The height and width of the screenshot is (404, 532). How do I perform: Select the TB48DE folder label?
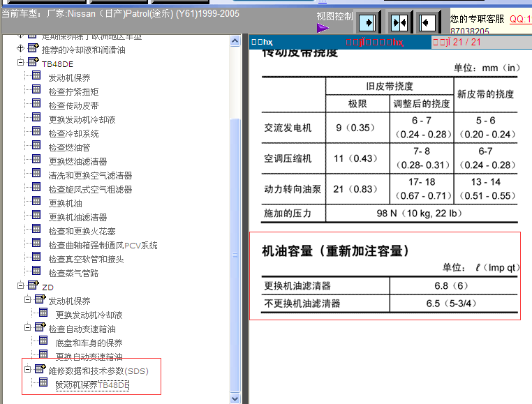pos(57,64)
